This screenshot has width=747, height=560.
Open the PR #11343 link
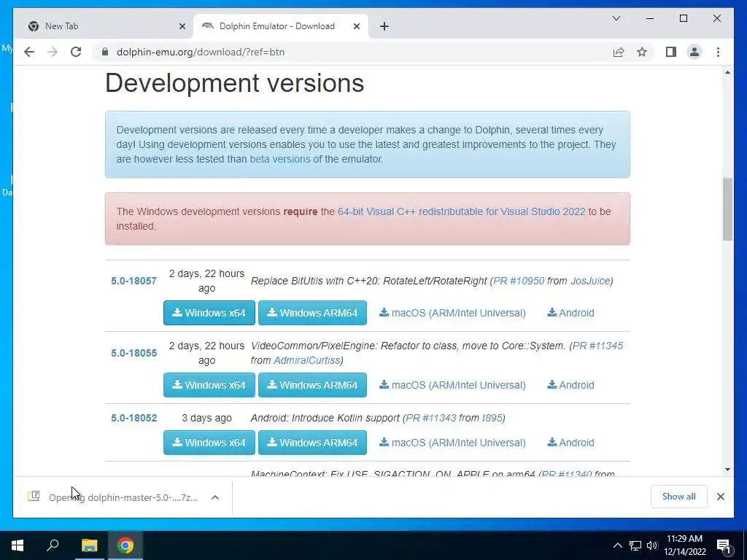(430, 418)
